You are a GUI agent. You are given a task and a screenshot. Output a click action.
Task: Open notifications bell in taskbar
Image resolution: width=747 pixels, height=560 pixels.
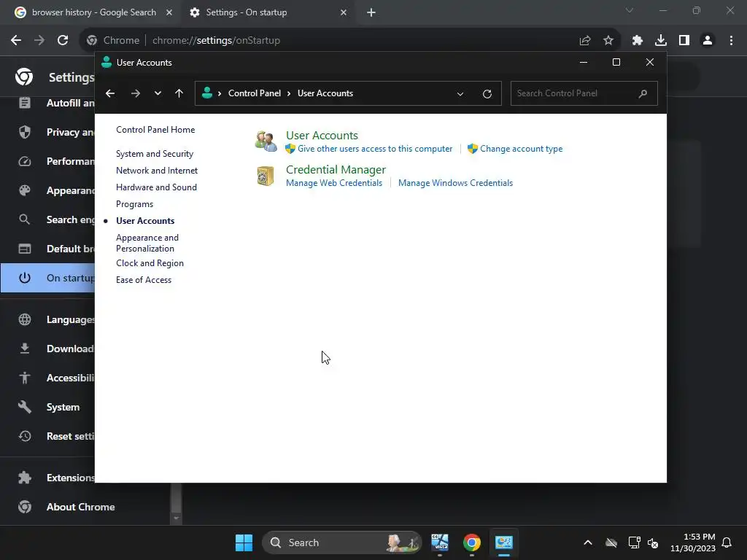tap(727, 542)
